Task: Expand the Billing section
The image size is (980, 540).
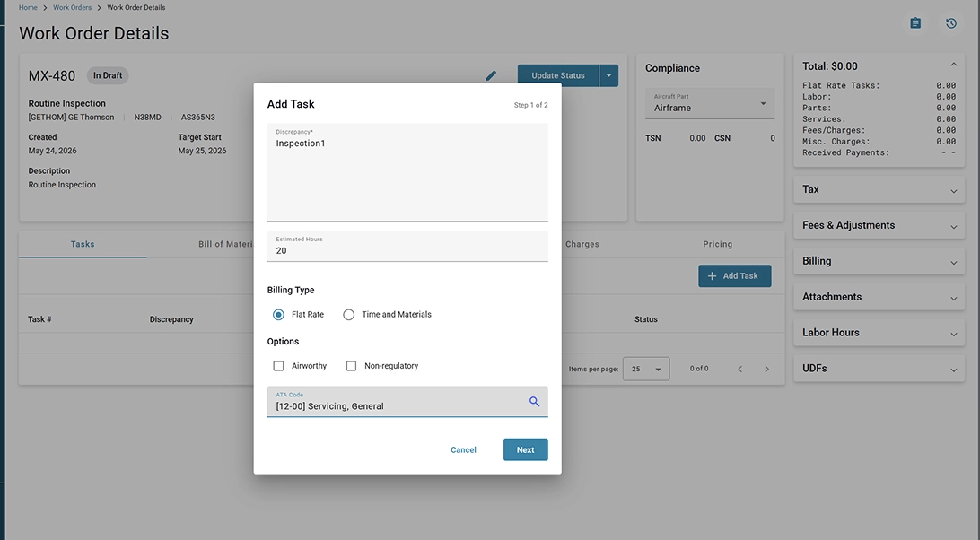Action: pos(879,261)
